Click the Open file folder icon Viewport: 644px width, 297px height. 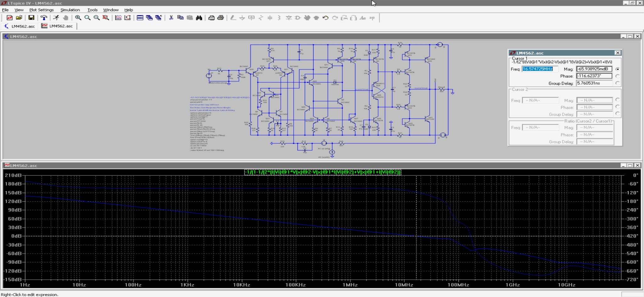(x=19, y=18)
